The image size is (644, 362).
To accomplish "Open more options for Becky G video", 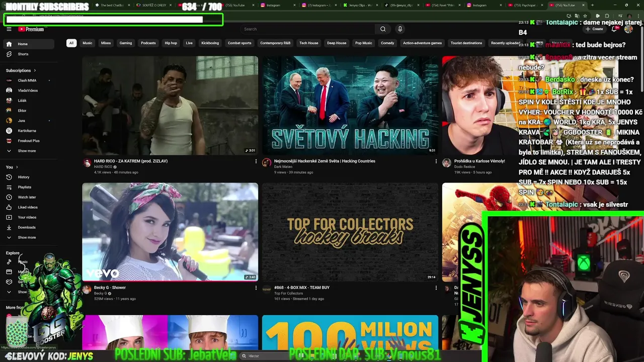I will coord(256,288).
